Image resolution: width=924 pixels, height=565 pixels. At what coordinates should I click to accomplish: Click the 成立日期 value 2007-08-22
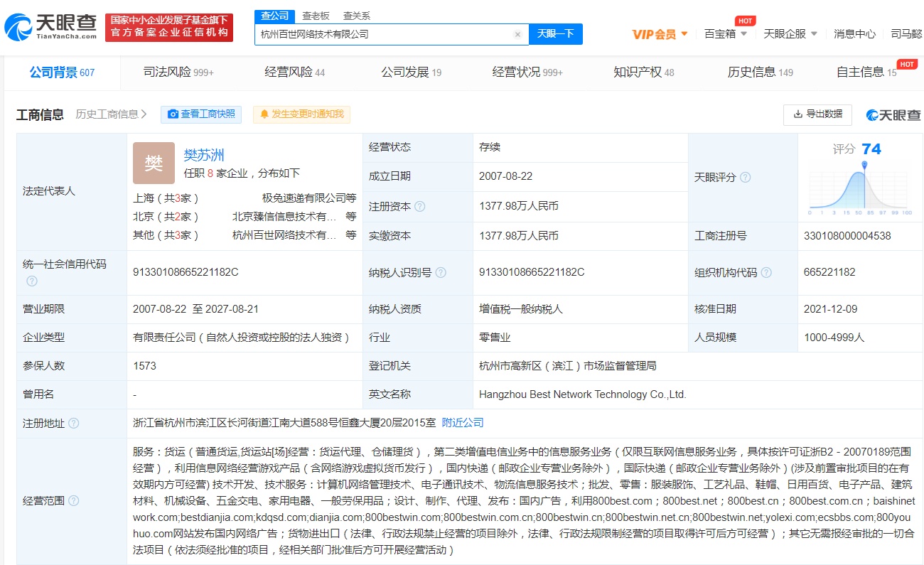tap(505, 176)
